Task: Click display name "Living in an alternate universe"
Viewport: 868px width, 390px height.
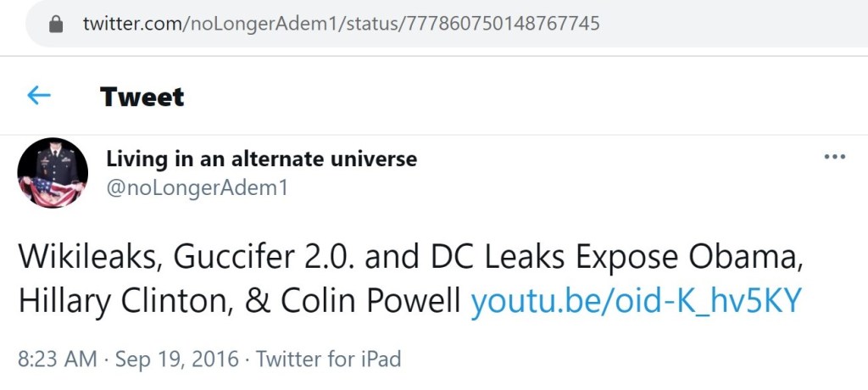Action: pyautogui.click(x=261, y=159)
